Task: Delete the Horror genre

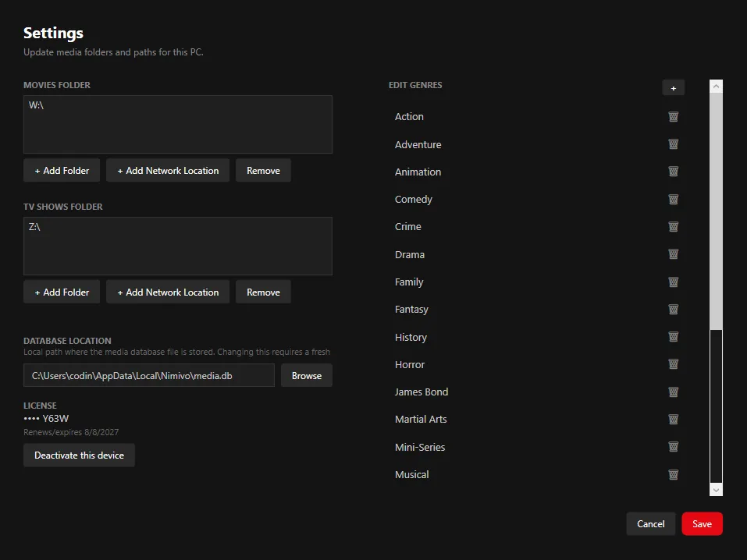Action: click(x=673, y=364)
